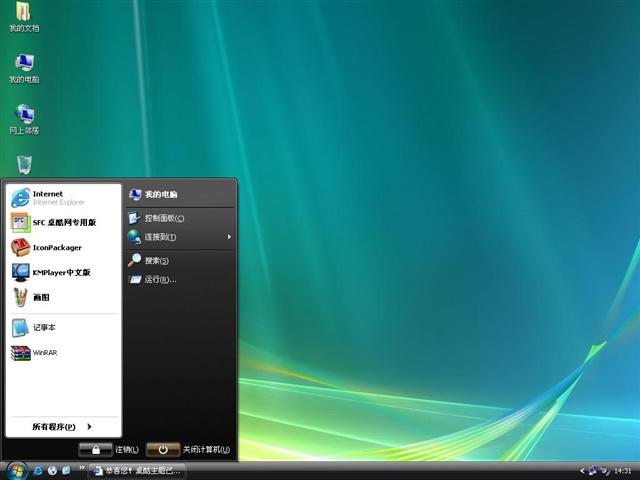Image resolution: width=640 pixels, height=480 pixels.
Task: Select 我的电脑 desktop icon
Action: (23, 66)
